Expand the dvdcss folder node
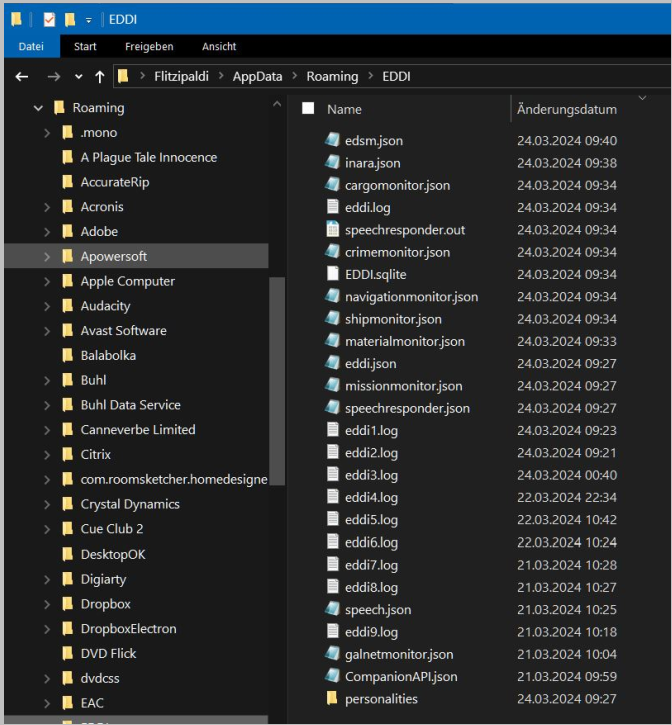The width and height of the screenshot is (672, 725). click(x=47, y=678)
